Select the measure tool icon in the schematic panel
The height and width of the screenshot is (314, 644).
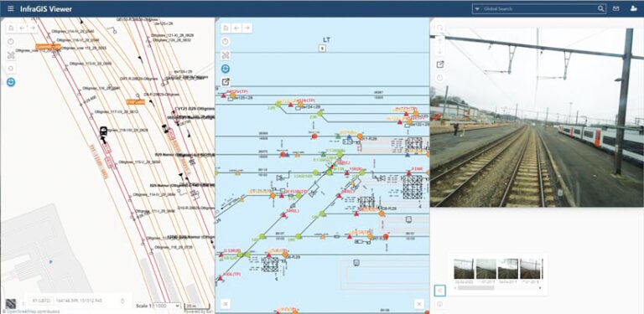click(226, 55)
